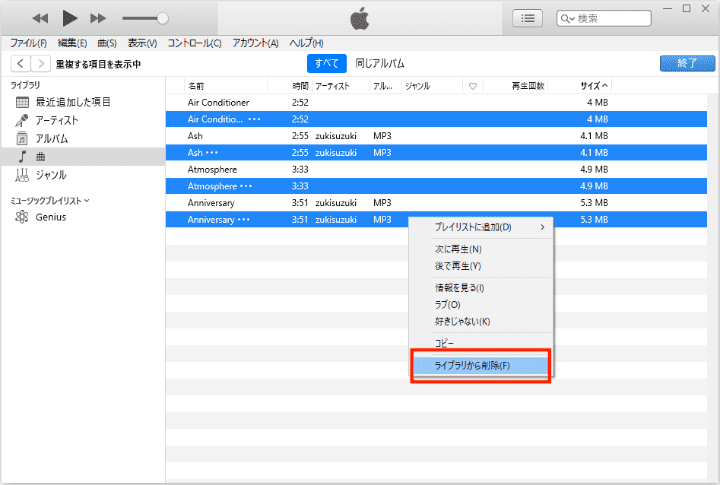Viewport: 720px width, 485px height.
Task: Select the Genre sidebar icon
Action: coord(22,175)
